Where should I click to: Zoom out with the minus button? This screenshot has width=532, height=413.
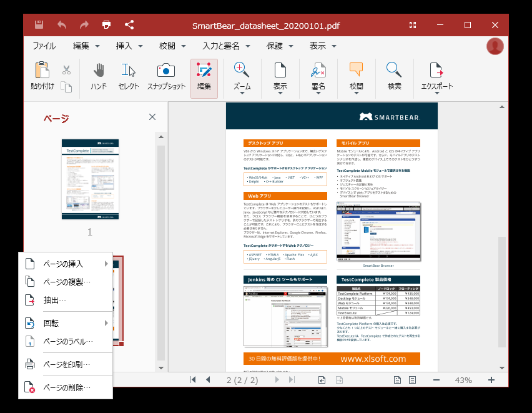(436, 380)
